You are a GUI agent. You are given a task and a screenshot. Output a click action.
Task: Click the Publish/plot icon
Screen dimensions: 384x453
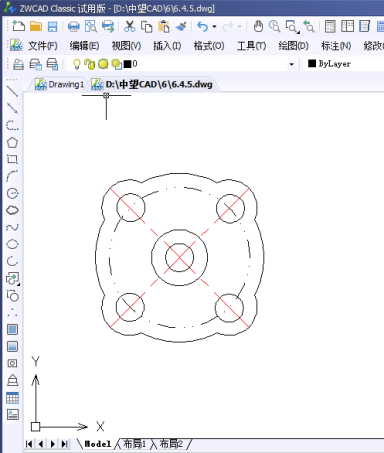pos(108,26)
